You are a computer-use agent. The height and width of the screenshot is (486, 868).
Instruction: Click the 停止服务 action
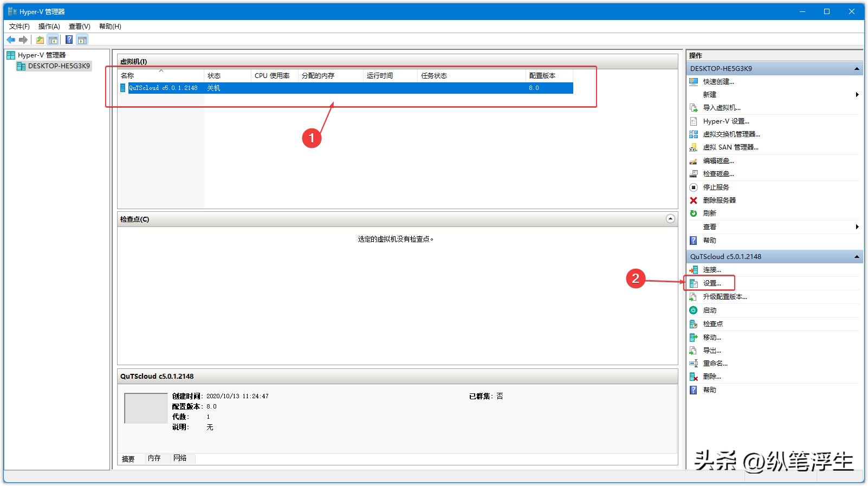pyautogui.click(x=716, y=187)
